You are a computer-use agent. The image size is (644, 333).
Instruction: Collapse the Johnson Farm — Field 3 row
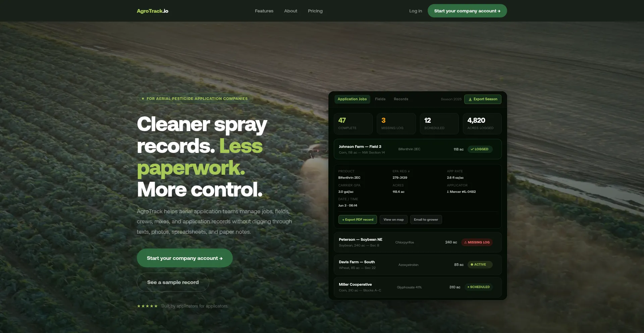pos(418,149)
